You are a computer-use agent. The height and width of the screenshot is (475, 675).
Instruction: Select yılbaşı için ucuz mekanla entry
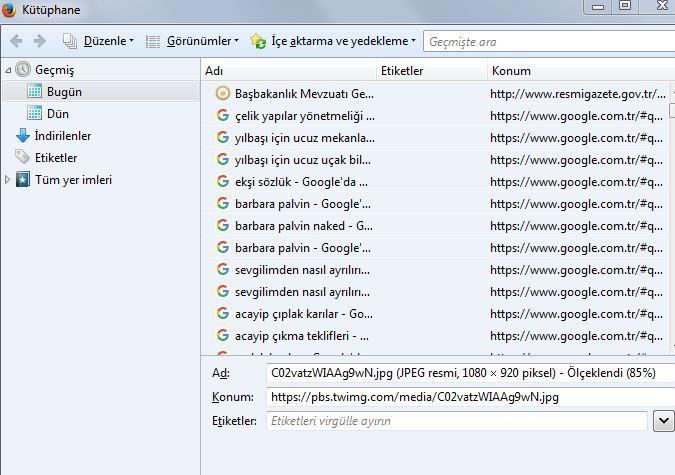pyautogui.click(x=305, y=138)
